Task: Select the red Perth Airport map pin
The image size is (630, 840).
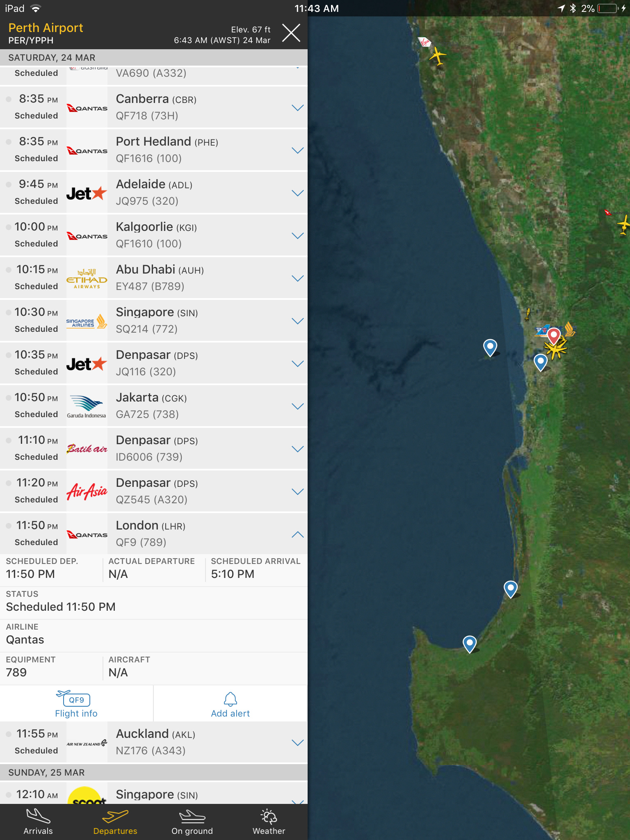Action: [554, 336]
